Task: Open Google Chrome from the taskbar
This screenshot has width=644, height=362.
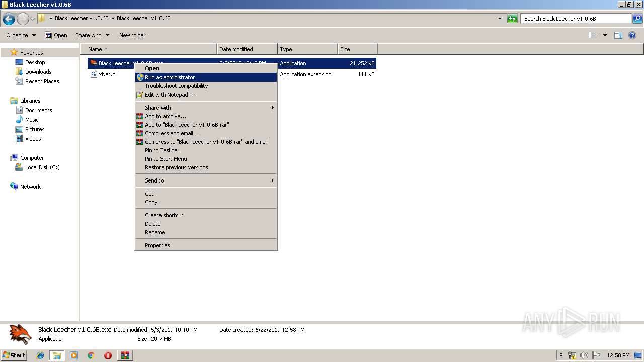Action: tap(91, 355)
